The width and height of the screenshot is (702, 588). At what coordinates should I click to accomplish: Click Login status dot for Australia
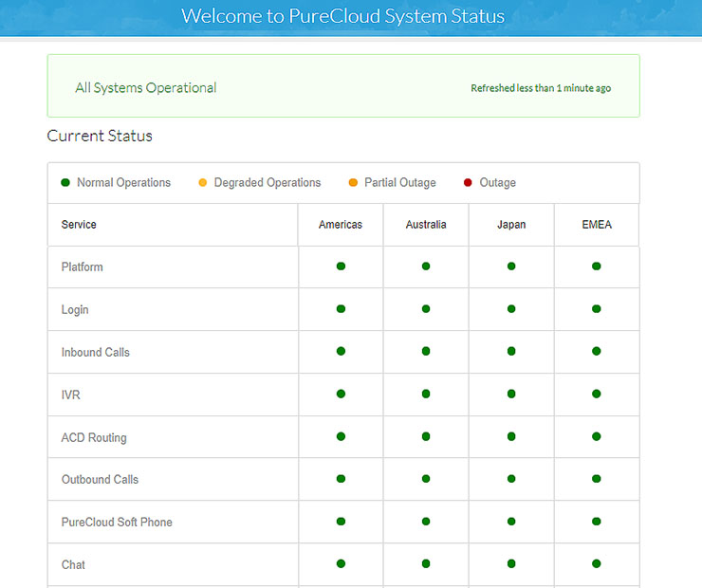point(426,309)
